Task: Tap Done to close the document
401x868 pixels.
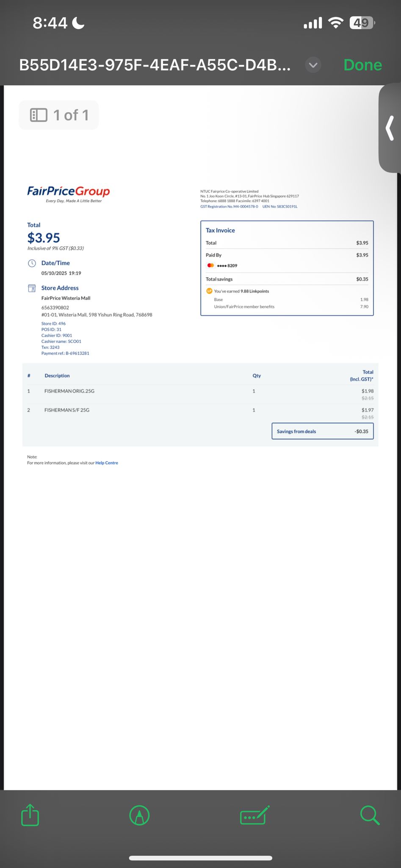Action: pos(363,65)
